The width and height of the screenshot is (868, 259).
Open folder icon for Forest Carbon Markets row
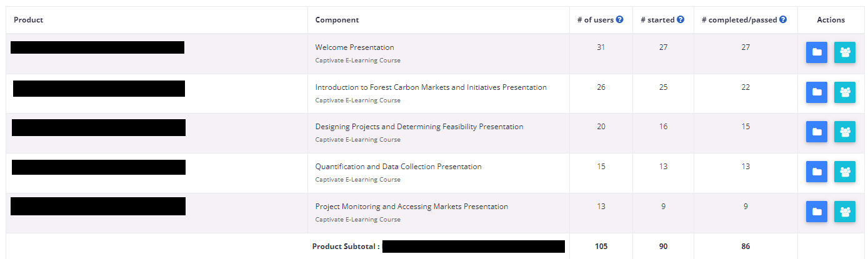(x=816, y=92)
